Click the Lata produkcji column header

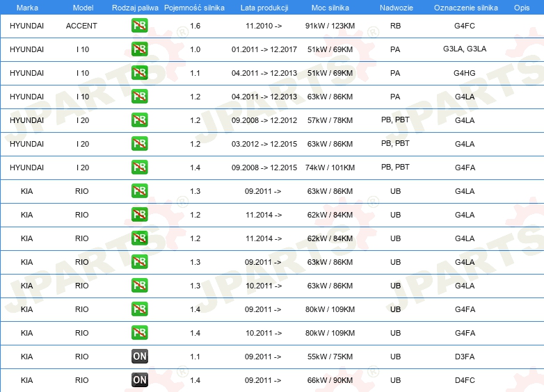tap(264, 7)
